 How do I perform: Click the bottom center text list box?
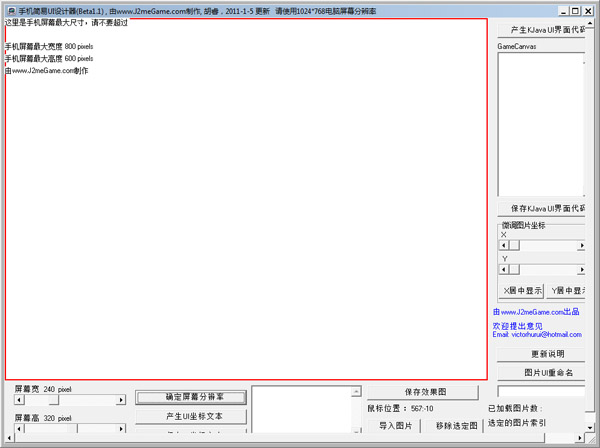coord(302,409)
